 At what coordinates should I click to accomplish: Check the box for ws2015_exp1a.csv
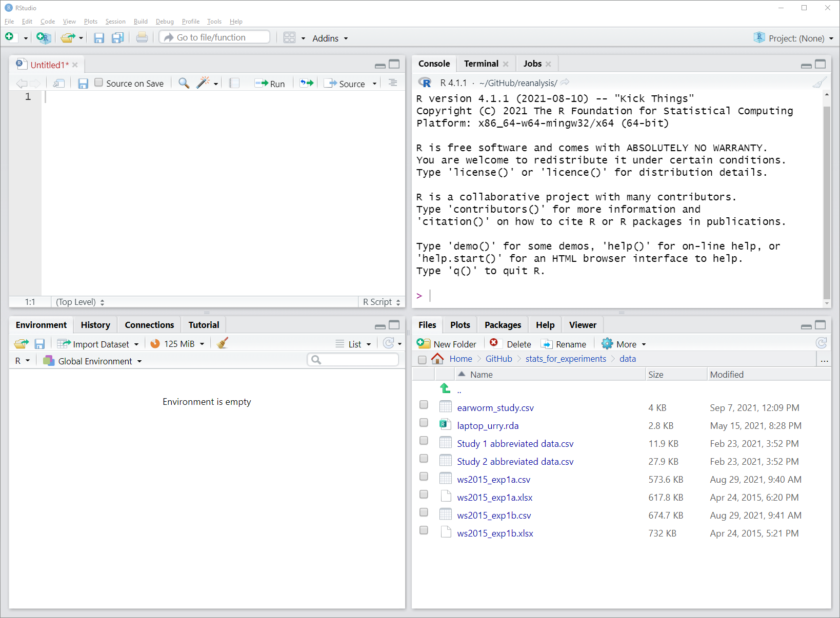pyautogui.click(x=424, y=477)
